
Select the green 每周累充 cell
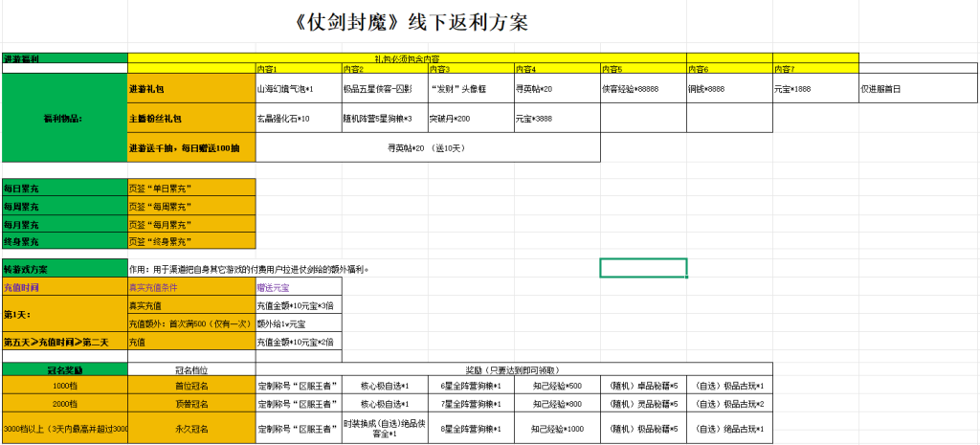(x=65, y=206)
